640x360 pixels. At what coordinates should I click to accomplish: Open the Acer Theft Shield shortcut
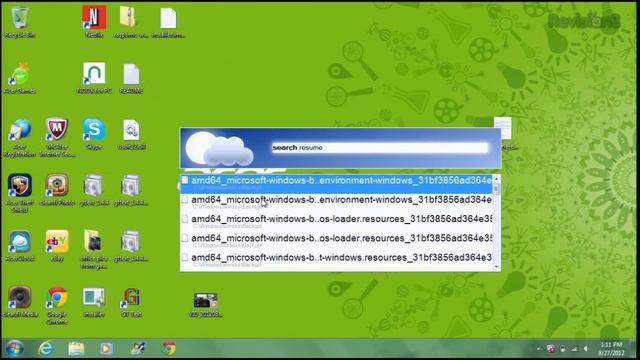coord(19,193)
